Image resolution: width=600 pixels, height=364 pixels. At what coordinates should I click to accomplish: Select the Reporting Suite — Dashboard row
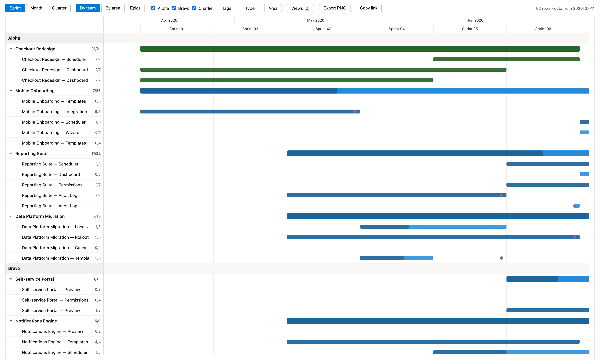pos(54,174)
